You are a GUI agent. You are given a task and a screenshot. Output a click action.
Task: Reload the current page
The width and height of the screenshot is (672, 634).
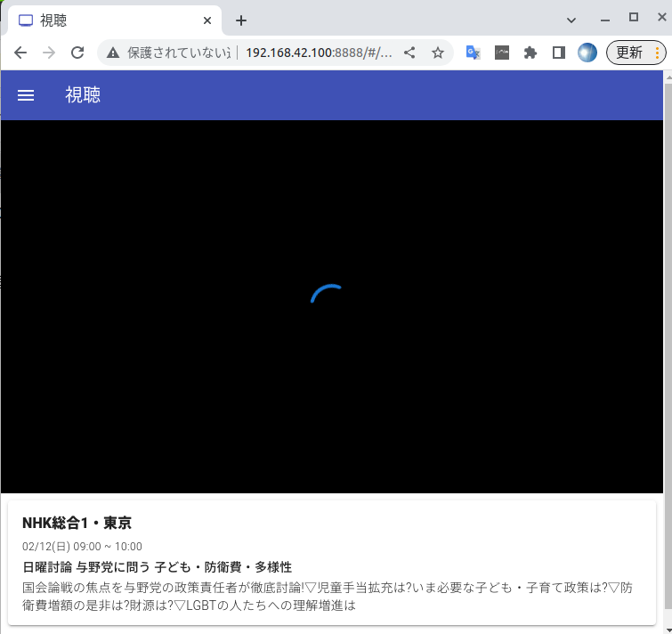[x=77, y=53]
